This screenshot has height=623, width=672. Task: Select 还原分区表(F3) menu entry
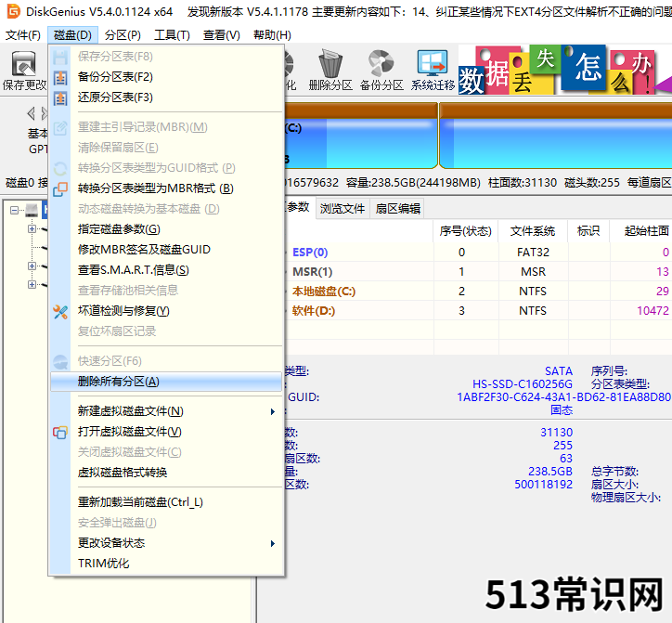[166, 97]
